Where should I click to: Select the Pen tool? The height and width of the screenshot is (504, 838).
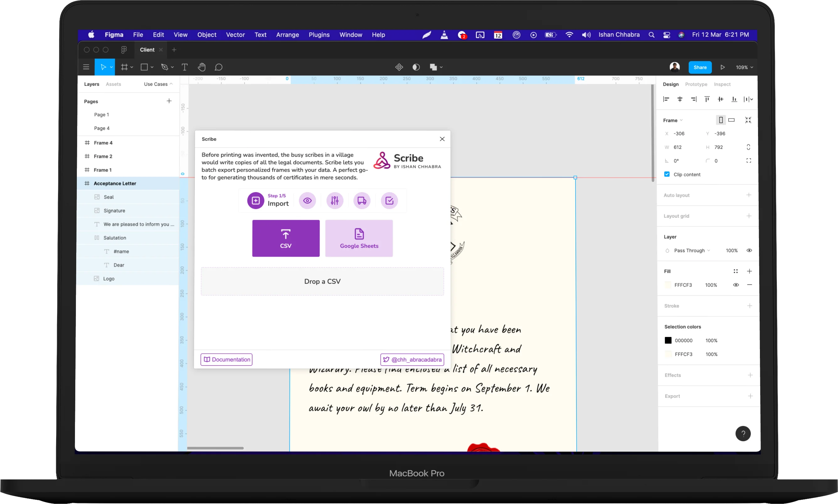coord(164,67)
